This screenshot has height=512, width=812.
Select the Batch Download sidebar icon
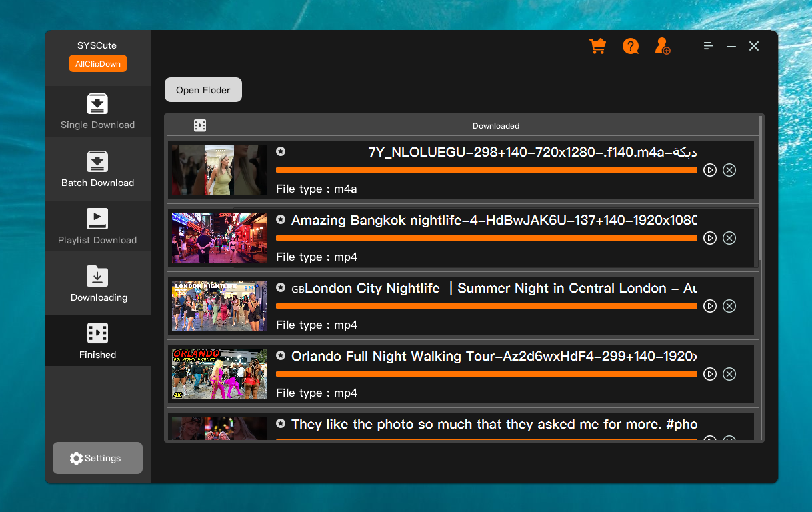(97, 161)
